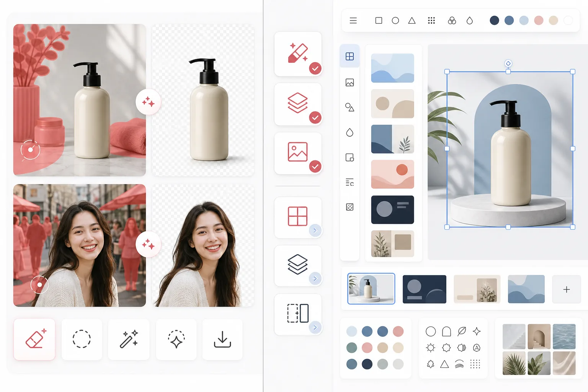588x392 pixels.
Task: Pick the light blue toolbar color
Action: pos(524,21)
